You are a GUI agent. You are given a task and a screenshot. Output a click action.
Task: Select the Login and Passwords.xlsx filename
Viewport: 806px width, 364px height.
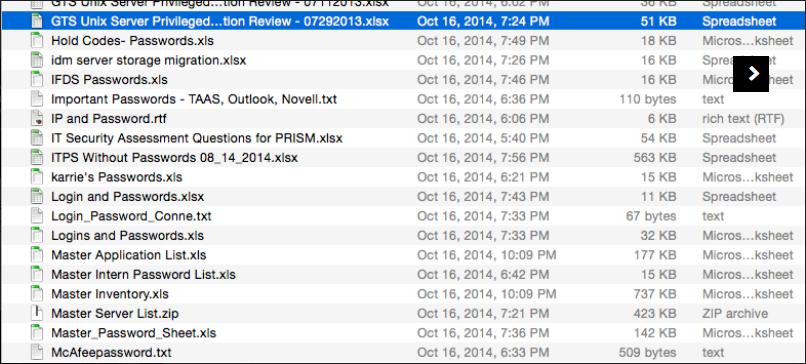click(127, 197)
